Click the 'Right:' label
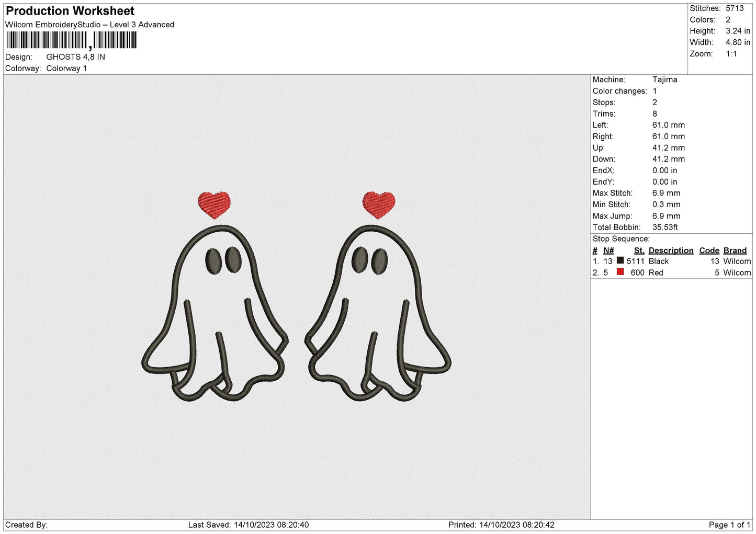The image size is (756, 534). point(602,137)
